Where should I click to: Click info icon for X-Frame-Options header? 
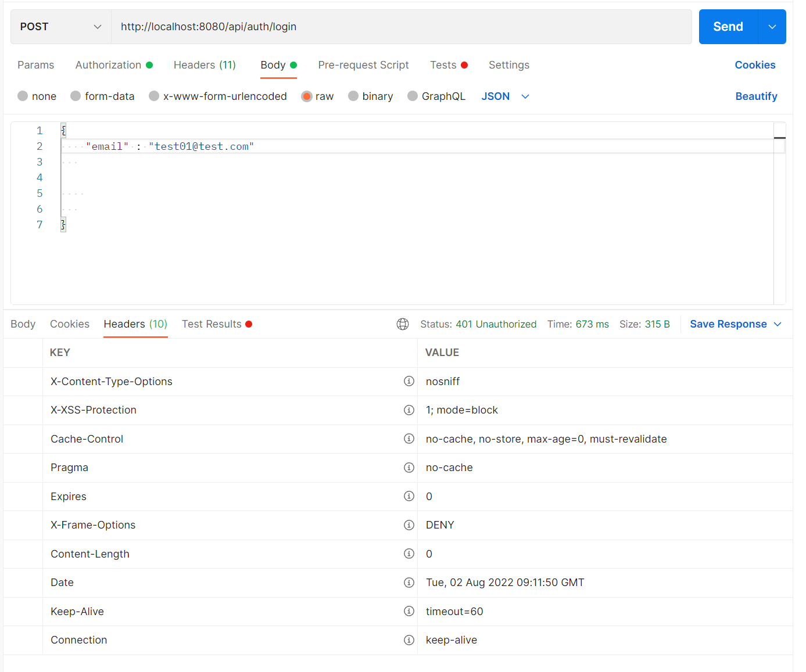tap(409, 525)
